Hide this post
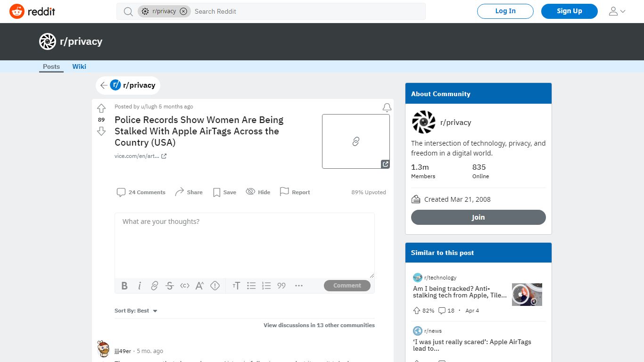Screen dimensions: 644x362 click(x=258, y=192)
